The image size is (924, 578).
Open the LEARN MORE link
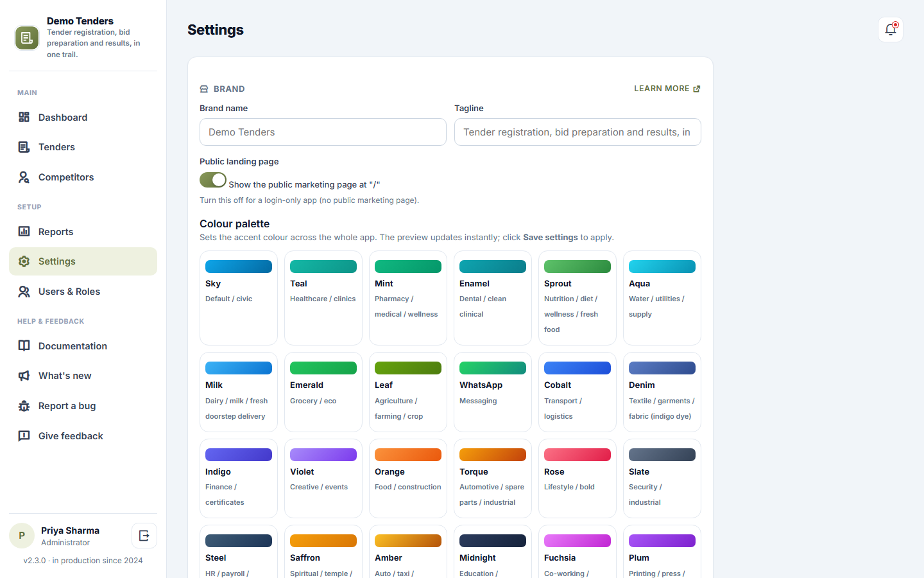click(667, 89)
